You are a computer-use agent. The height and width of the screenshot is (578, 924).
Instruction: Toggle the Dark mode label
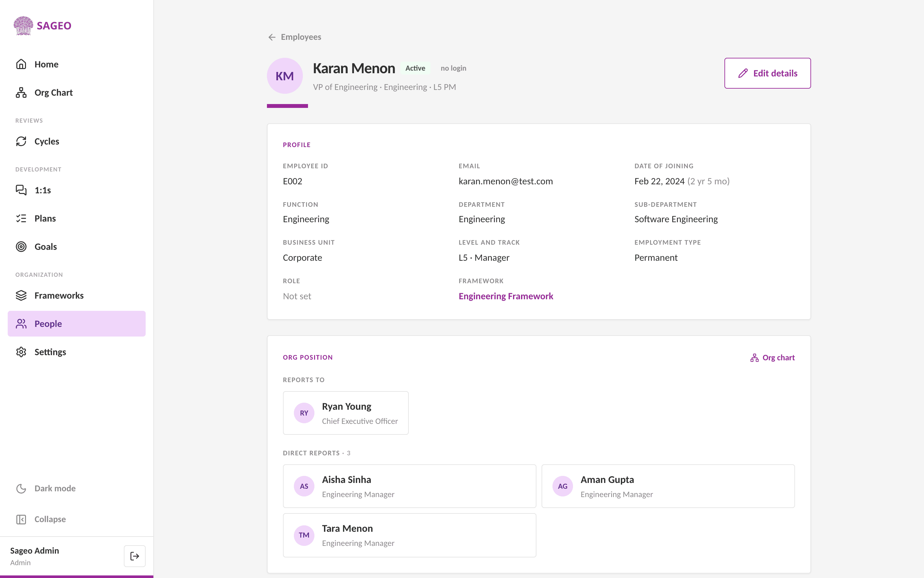tap(55, 488)
